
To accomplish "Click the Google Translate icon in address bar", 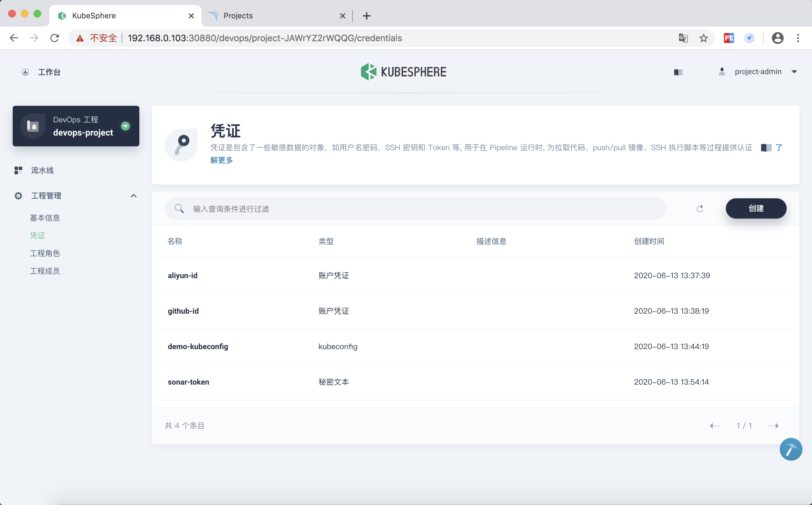I will pyautogui.click(x=683, y=38).
